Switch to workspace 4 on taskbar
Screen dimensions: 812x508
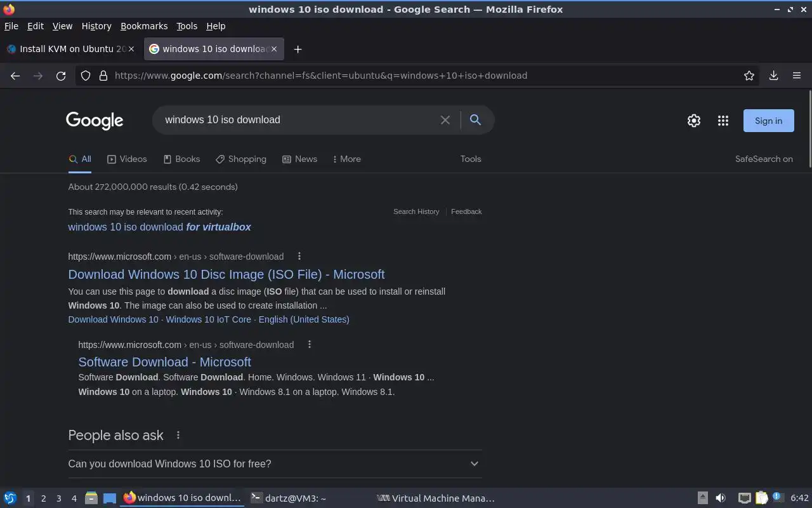coord(74,498)
